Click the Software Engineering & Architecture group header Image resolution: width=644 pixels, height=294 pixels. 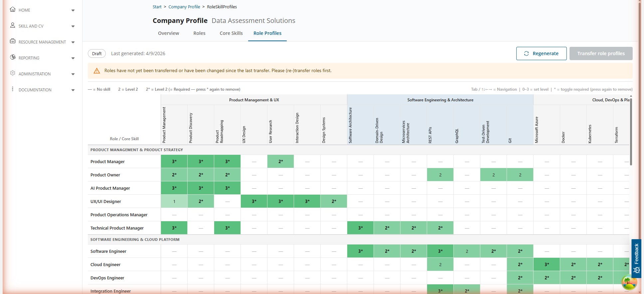tap(440, 100)
